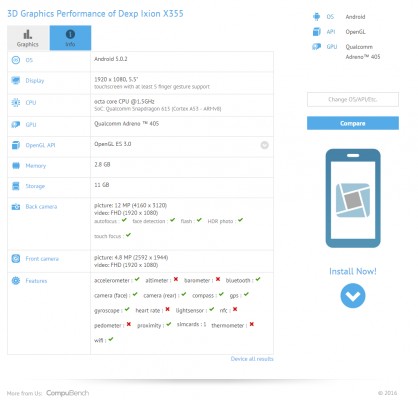
Task: Open the Graphics tab
Action: 28,38
